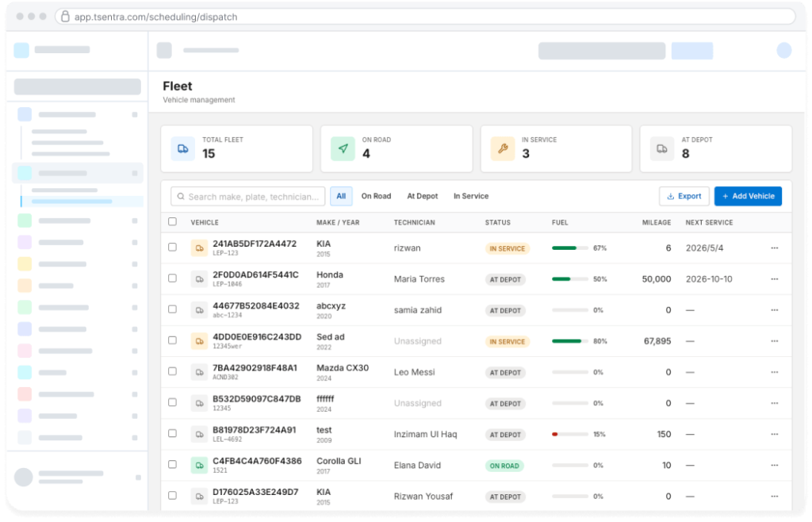
Task: Open more options for Sed ad row
Action: coord(774,341)
